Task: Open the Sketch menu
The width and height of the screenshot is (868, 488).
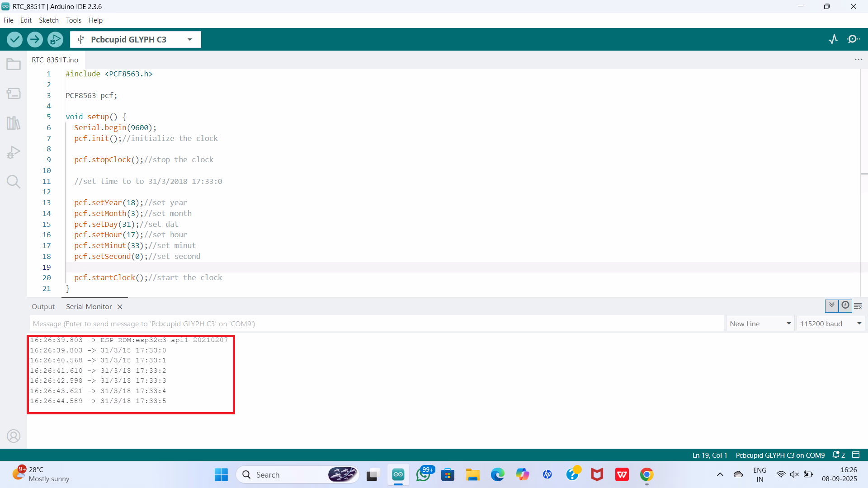Action: [48, 20]
